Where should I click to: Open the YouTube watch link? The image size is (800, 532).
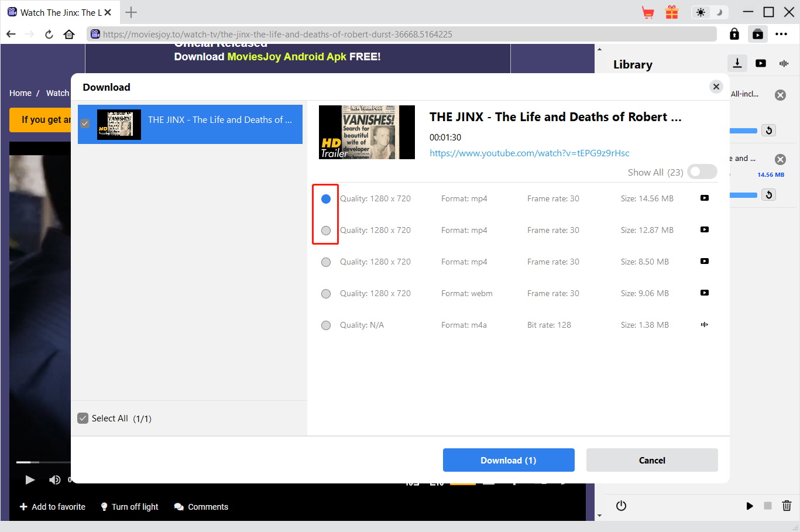point(530,153)
